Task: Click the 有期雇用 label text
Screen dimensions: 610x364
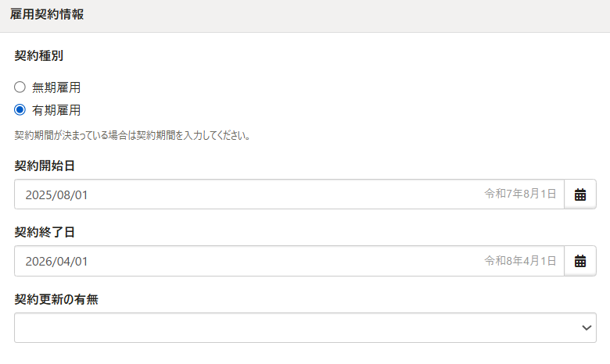Action: (56, 110)
